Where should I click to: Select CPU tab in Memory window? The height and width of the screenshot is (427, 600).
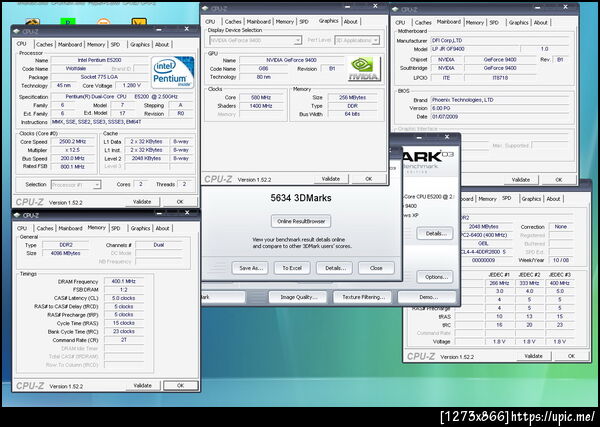[x=22, y=228]
